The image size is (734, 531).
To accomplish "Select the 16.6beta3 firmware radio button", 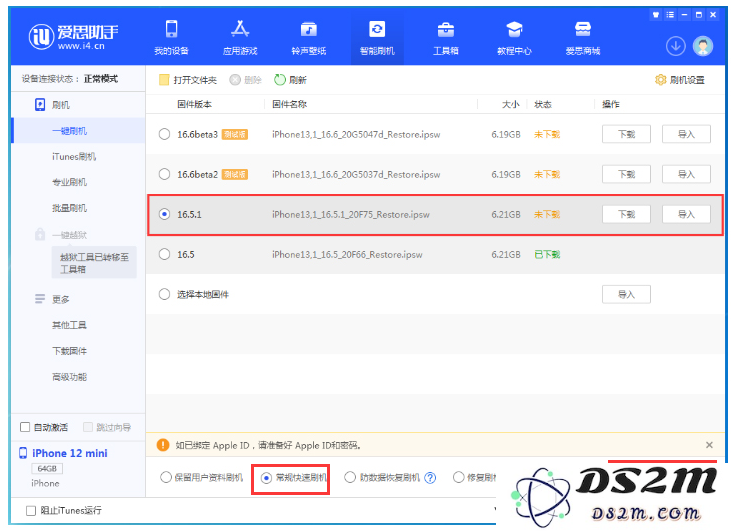I will coord(164,134).
